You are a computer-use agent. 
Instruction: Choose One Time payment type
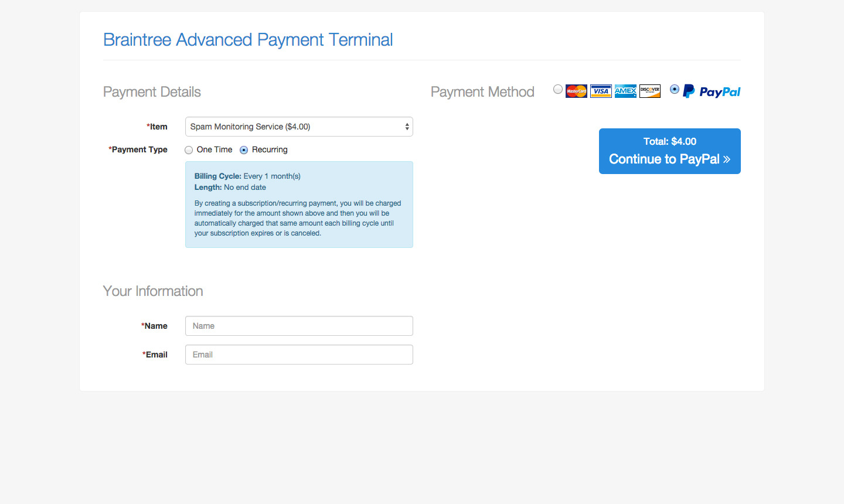tap(189, 150)
